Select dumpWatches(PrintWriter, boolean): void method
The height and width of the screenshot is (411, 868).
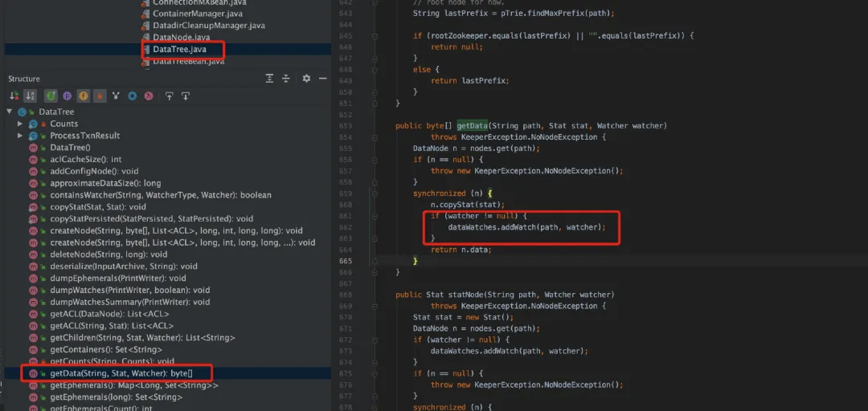click(130, 290)
